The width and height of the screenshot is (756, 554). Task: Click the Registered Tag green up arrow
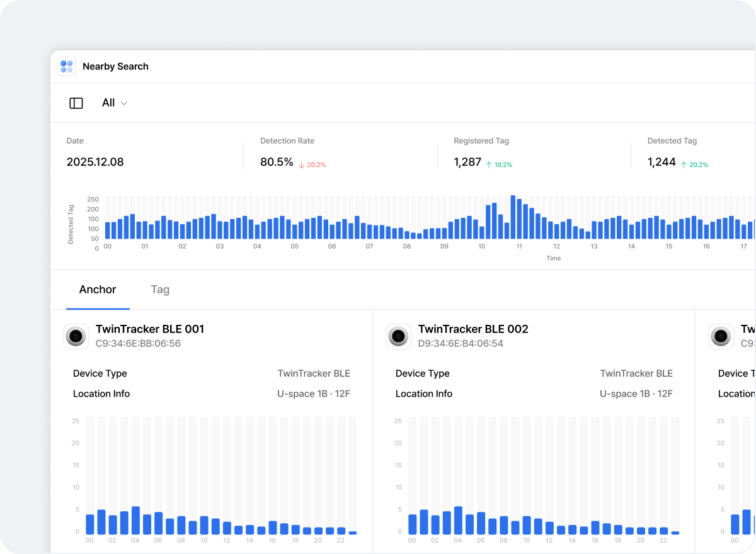click(x=489, y=165)
